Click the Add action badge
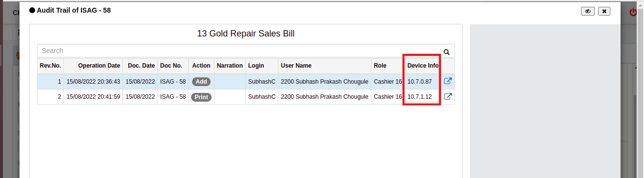 pos(201,82)
